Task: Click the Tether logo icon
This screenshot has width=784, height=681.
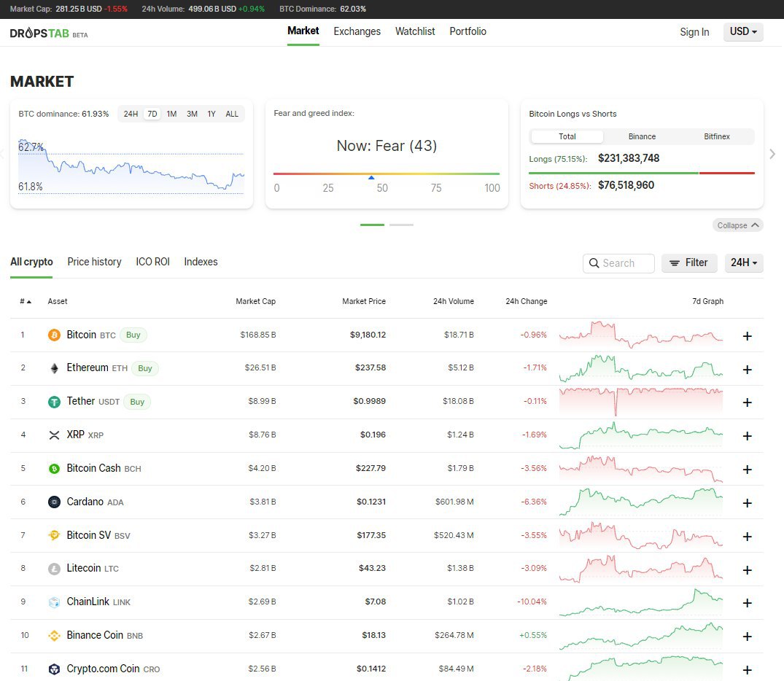Action: coord(54,402)
